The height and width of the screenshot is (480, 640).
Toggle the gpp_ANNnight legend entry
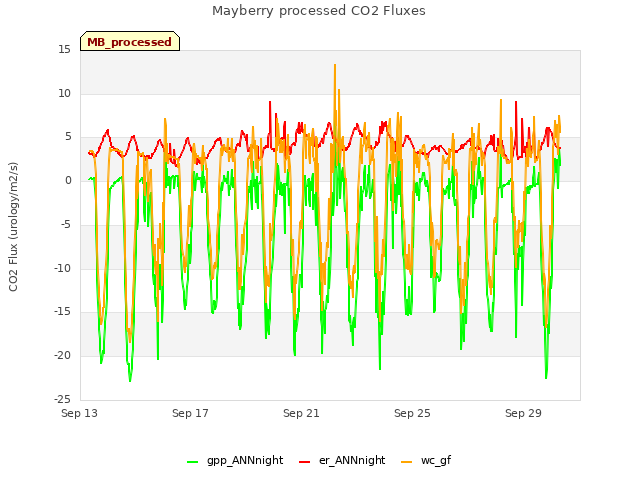235,460
